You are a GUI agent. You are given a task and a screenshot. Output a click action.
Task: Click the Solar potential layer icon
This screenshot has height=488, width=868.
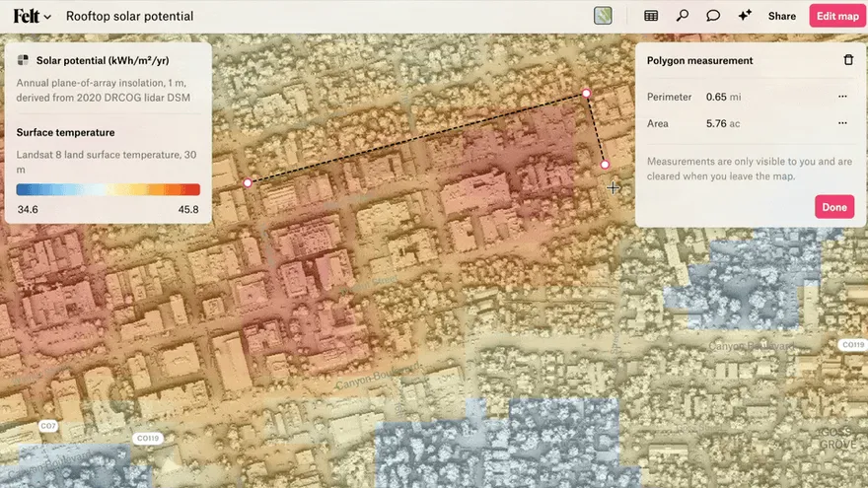[x=23, y=60]
